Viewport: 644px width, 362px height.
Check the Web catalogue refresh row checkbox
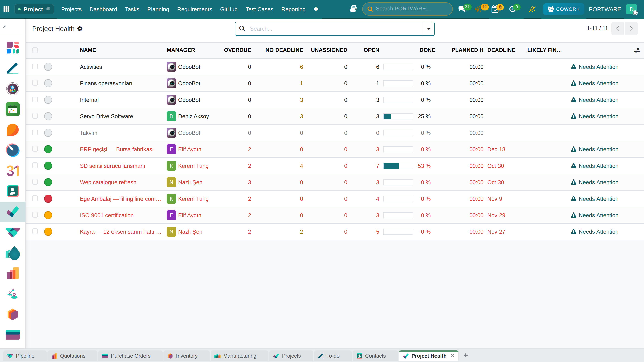point(35,182)
